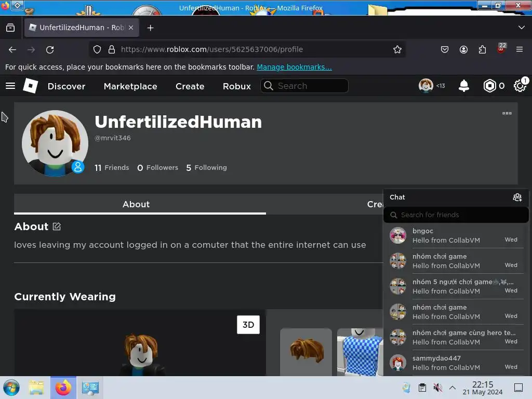Open a new browser tab
Viewport: 532px width, 399px height.
coord(150,28)
